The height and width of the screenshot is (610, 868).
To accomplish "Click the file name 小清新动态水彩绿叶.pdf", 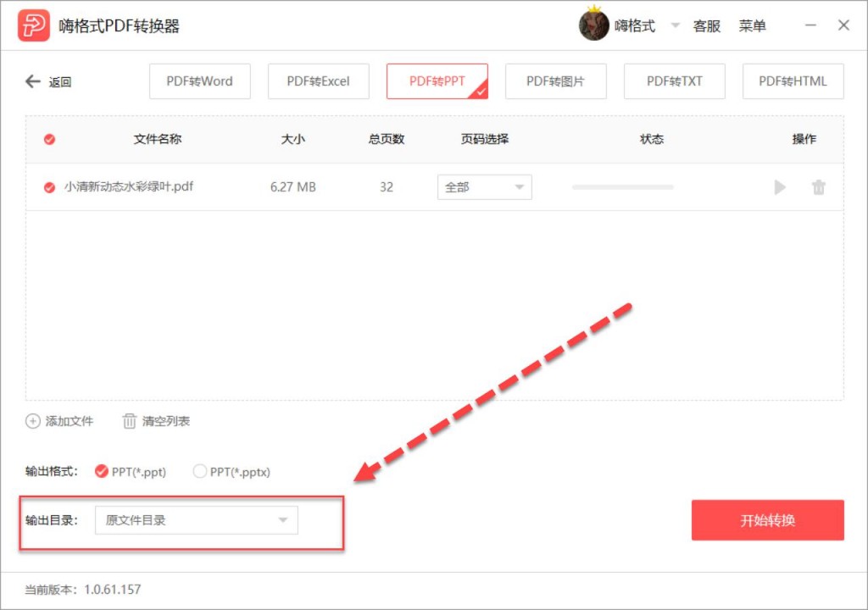I will tap(129, 186).
